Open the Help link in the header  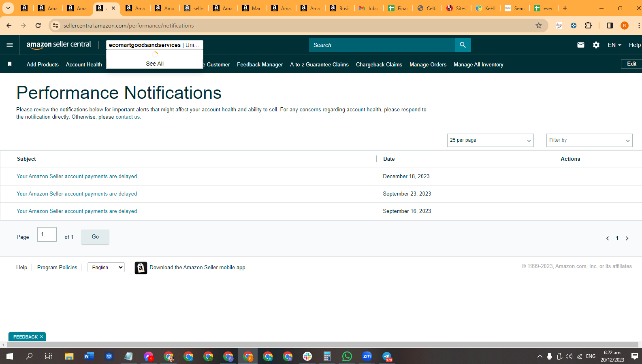click(634, 45)
